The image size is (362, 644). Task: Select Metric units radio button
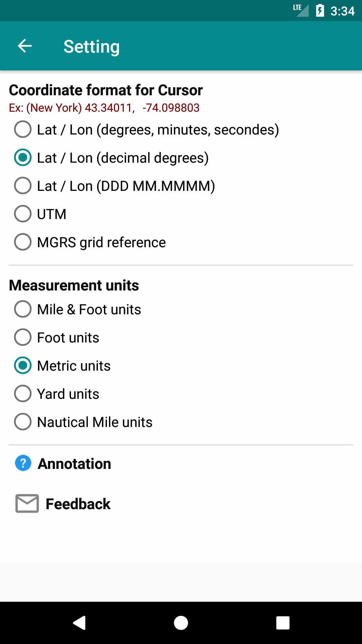pos(23,366)
